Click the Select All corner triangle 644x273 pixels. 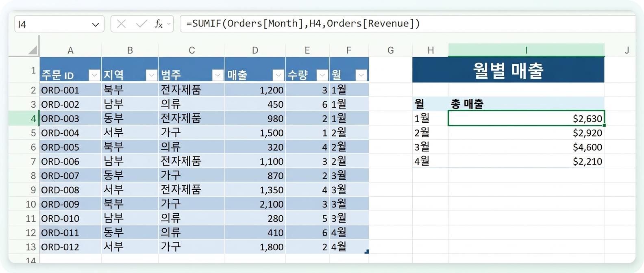point(33,50)
